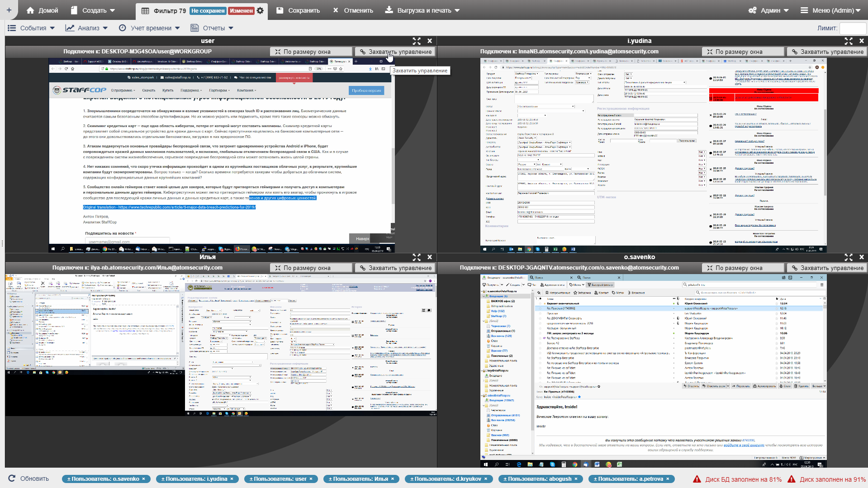Remove the user filter chip

pos(311,479)
